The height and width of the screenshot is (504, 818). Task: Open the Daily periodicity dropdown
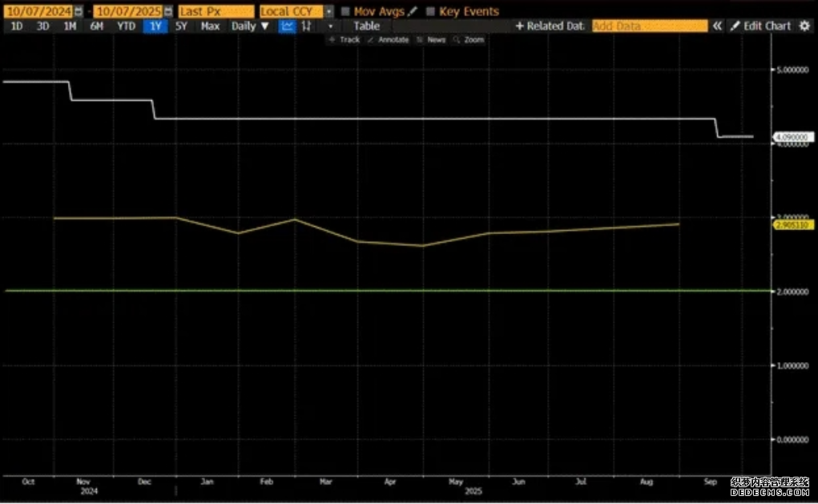(x=251, y=26)
